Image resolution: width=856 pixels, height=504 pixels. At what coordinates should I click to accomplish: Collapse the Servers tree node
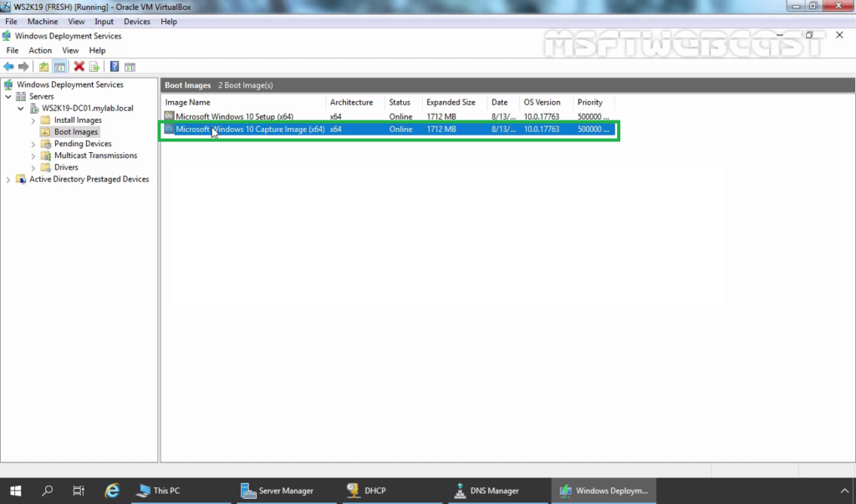8,96
